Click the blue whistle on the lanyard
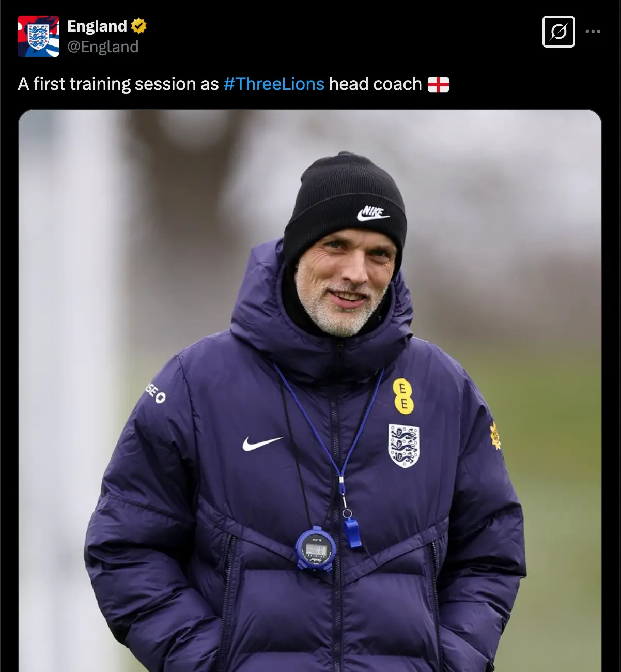Screen dimensions: 621x672 (x=354, y=533)
